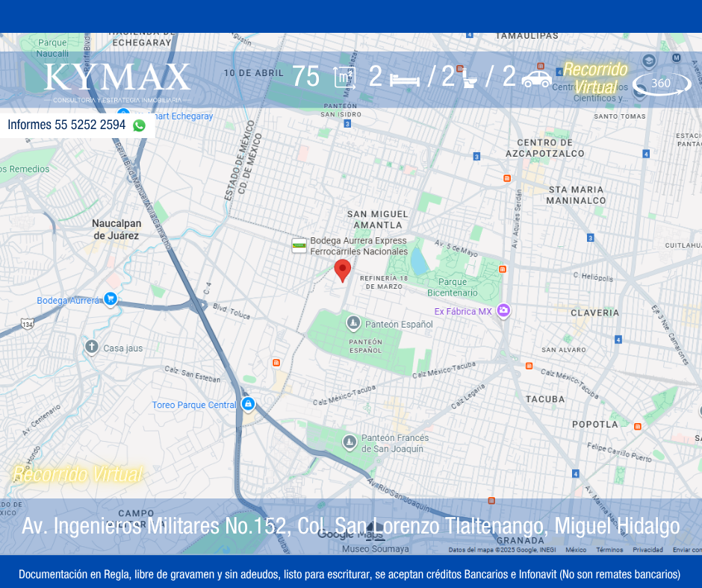Screen dimensions: 702x588
Task: Click the Bodega Aurrerá shopping cart icon
Action: [x=111, y=299]
